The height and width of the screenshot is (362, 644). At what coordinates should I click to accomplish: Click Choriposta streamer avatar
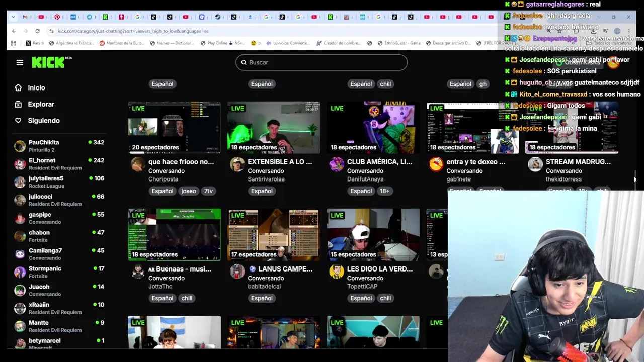[138, 164]
